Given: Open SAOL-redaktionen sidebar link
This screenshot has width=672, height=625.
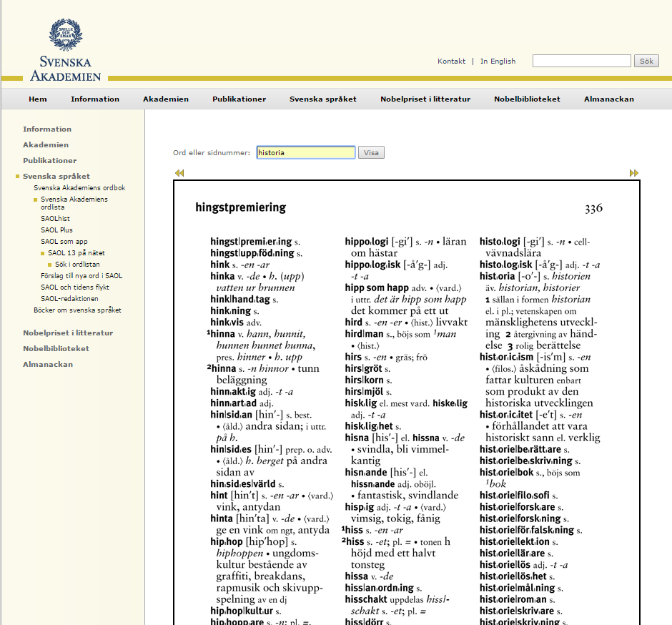Looking at the screenshot, I should (69, 299).
